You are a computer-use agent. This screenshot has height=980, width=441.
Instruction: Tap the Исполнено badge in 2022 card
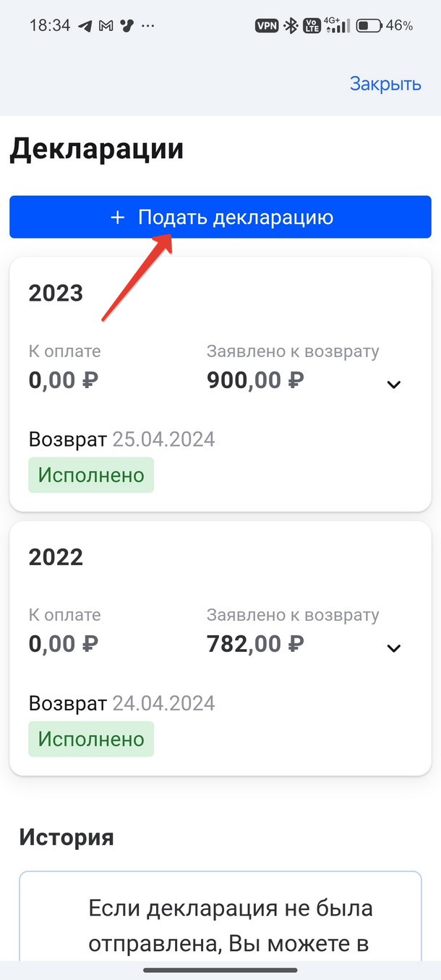pyautogui.click(x=91, y=739)
